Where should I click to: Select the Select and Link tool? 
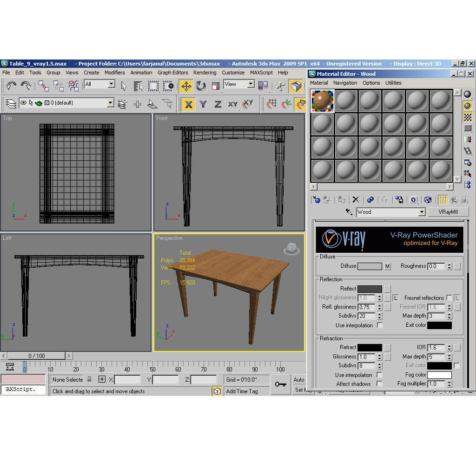[x=43, y=86]
